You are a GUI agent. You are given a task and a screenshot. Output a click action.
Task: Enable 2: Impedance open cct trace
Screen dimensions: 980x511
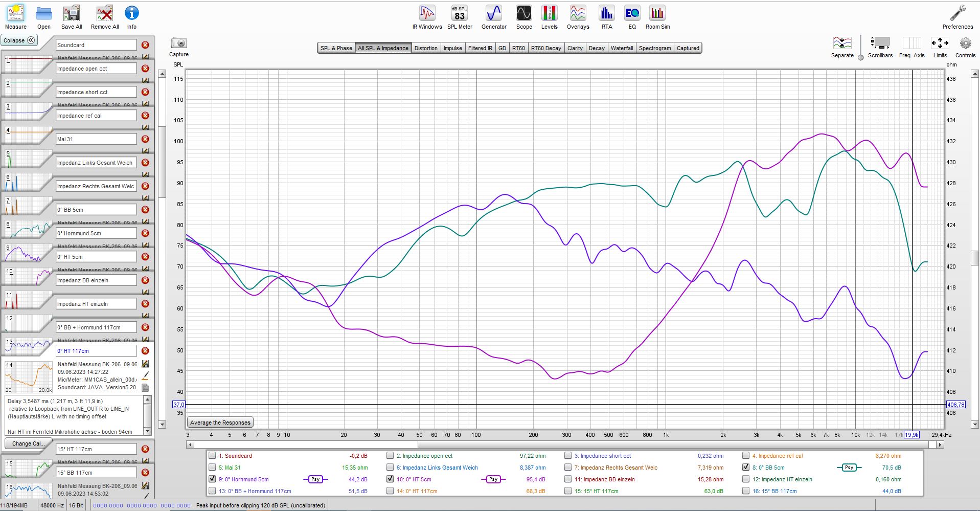[390, 456]
